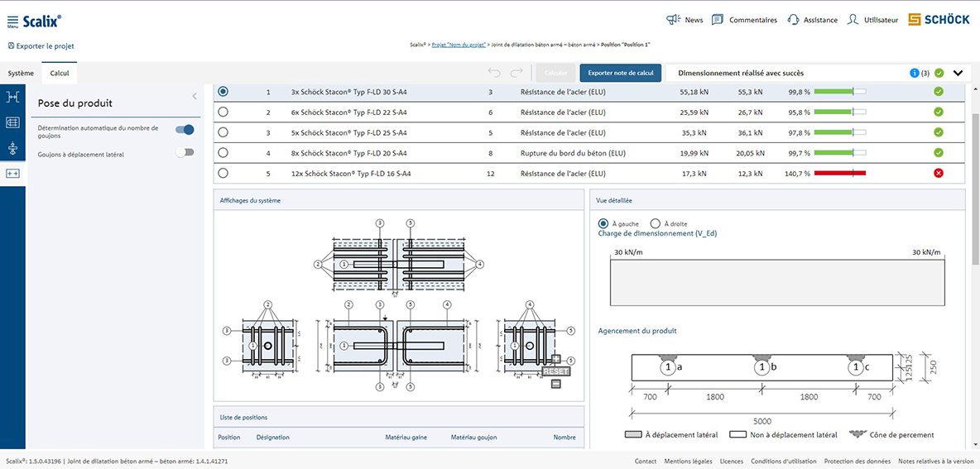Click dowel marker 1 c in layout

(855, 367)
